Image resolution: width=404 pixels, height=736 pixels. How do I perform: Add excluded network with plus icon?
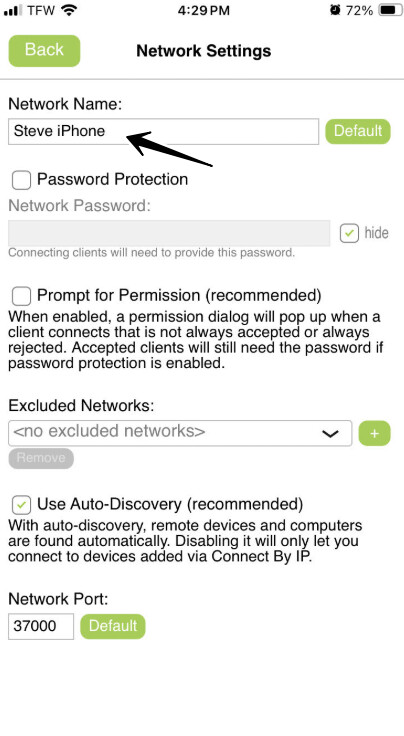tap(374, 433)
